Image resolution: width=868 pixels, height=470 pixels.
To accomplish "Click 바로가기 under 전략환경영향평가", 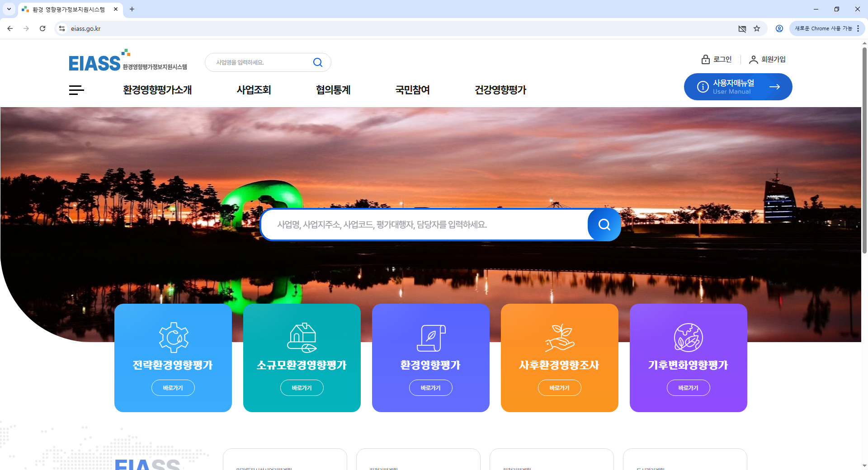I will [x=173, y=388].
